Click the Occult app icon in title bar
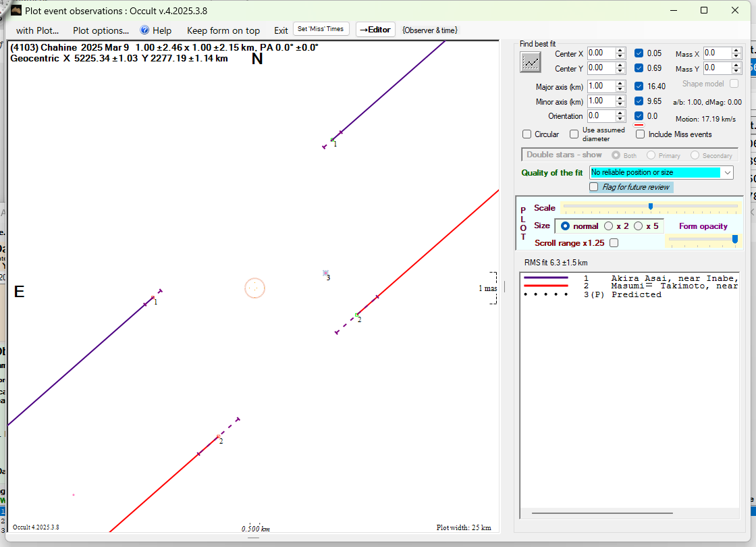This screenshot has width=756, height=547. point(16,10)
